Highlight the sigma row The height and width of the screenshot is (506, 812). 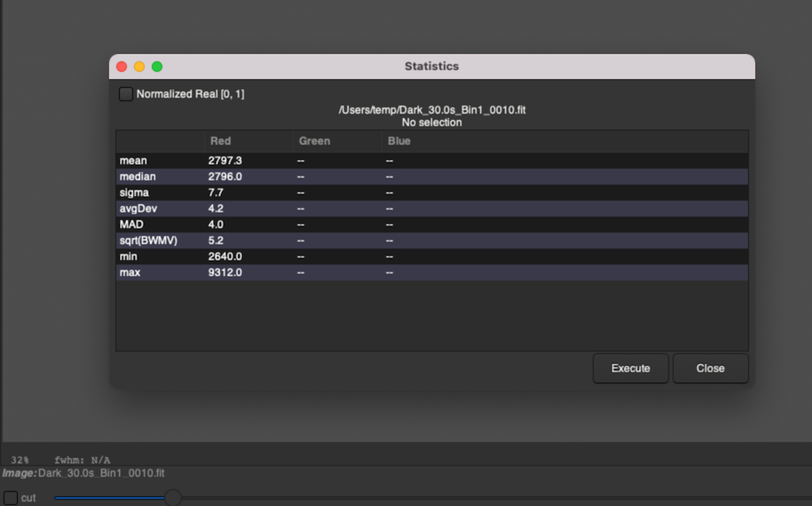click(134, 193)
